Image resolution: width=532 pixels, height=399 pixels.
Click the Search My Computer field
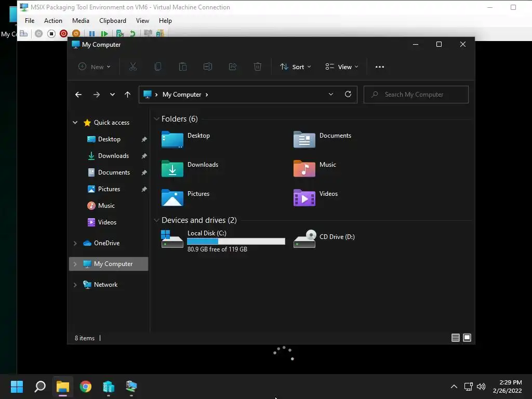[x=416, y=95]
